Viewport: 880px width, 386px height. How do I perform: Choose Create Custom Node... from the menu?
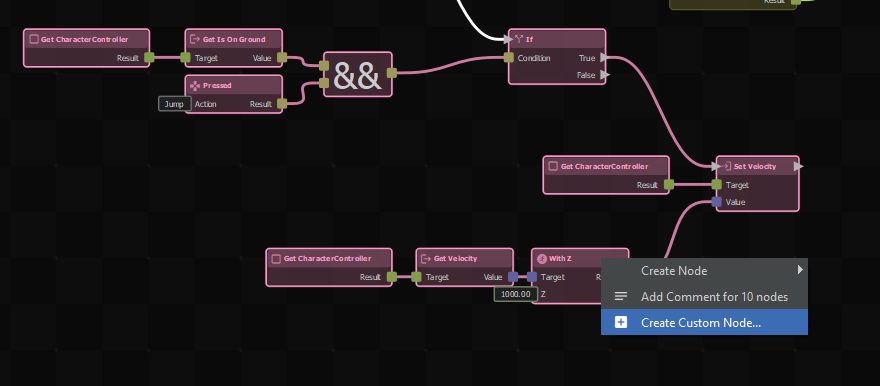tap(704, 322)
